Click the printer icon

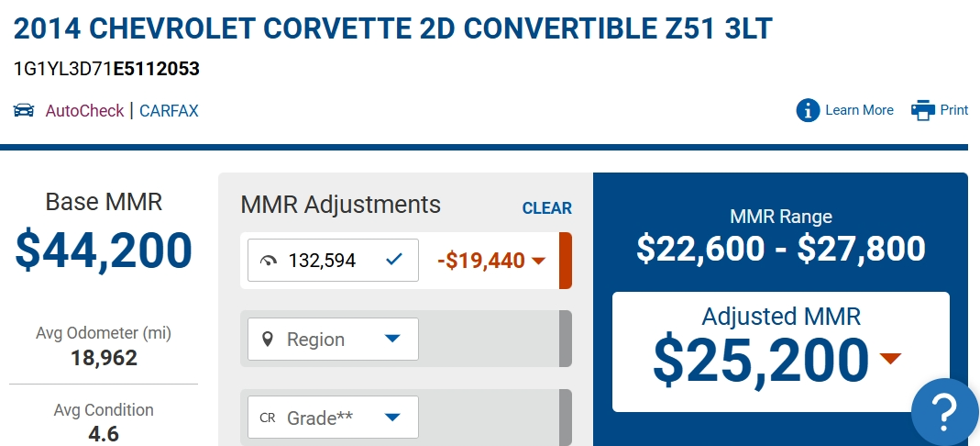click(922, 110)
